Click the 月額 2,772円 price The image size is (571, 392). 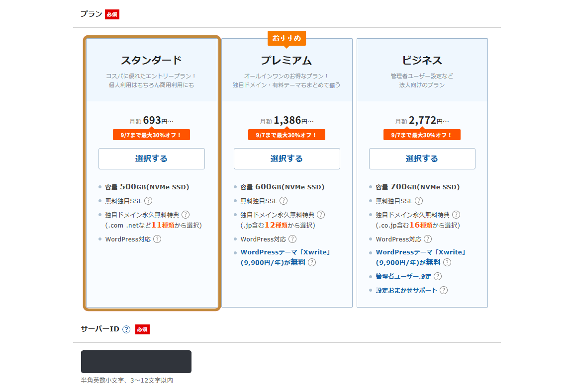(422, 120)
